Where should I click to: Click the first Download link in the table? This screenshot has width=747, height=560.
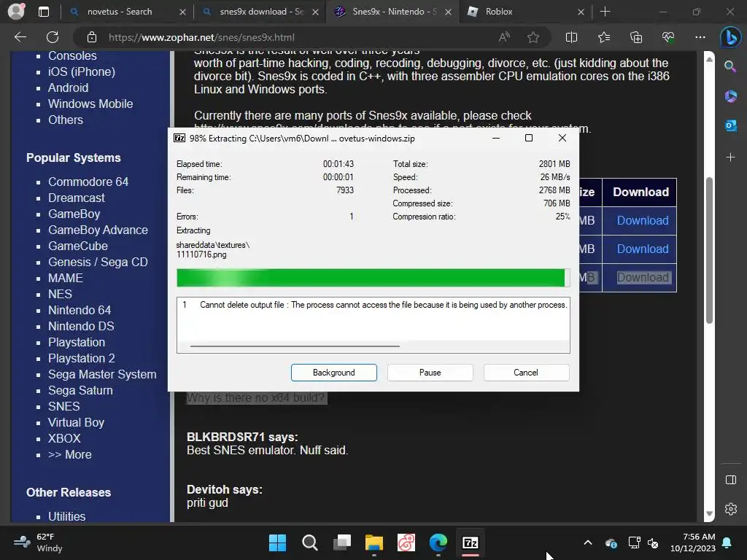[x=642, y=220]
